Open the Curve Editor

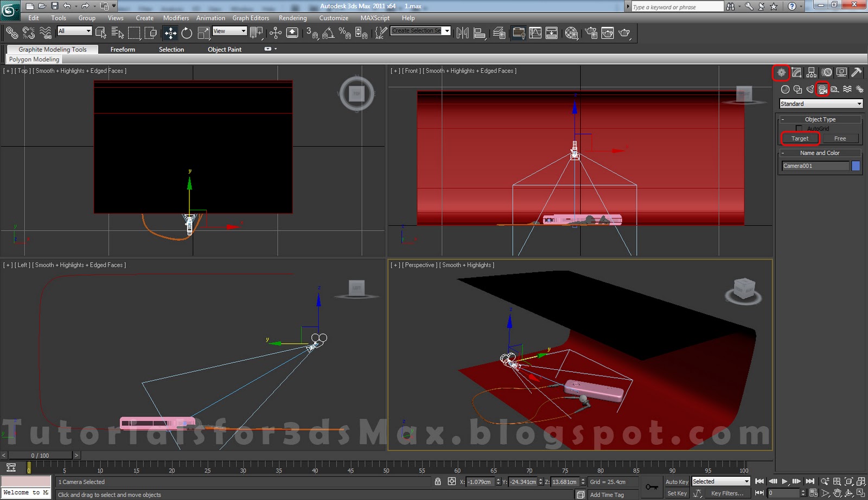535,33
